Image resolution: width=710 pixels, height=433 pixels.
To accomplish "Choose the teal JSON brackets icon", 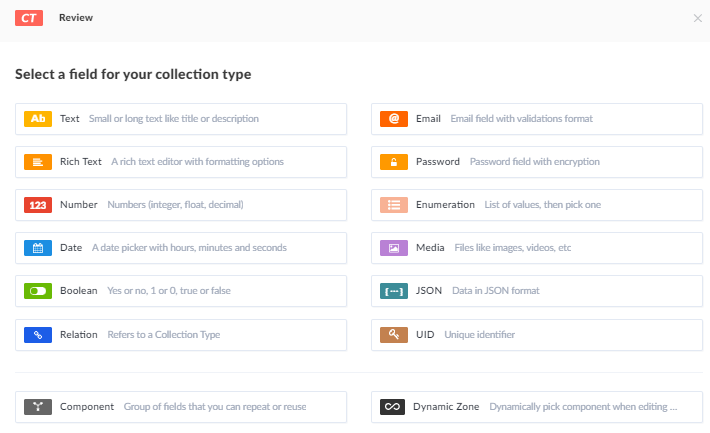I will [394, 291].
